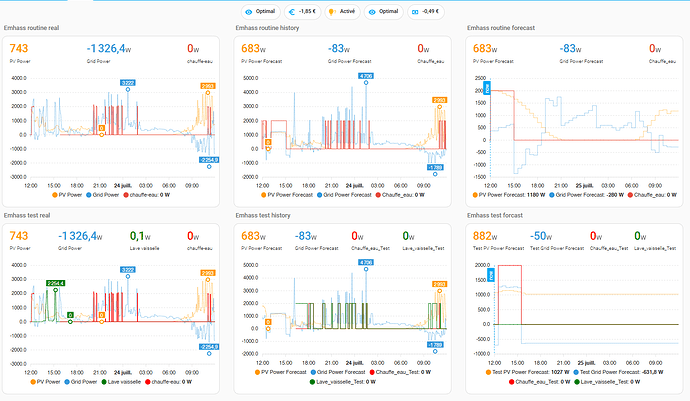
Task: Select the 3222 peak marker in Emhass routine real
Action: (128, 83)
